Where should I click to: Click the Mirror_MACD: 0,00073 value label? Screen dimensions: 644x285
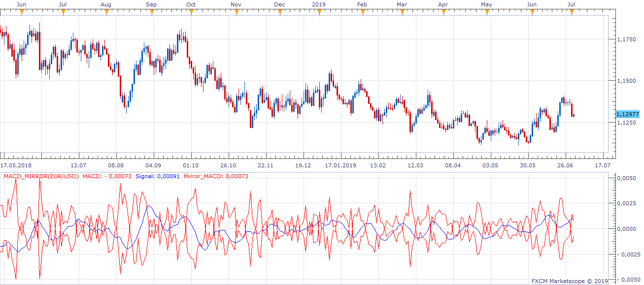[x=216, y=176]
